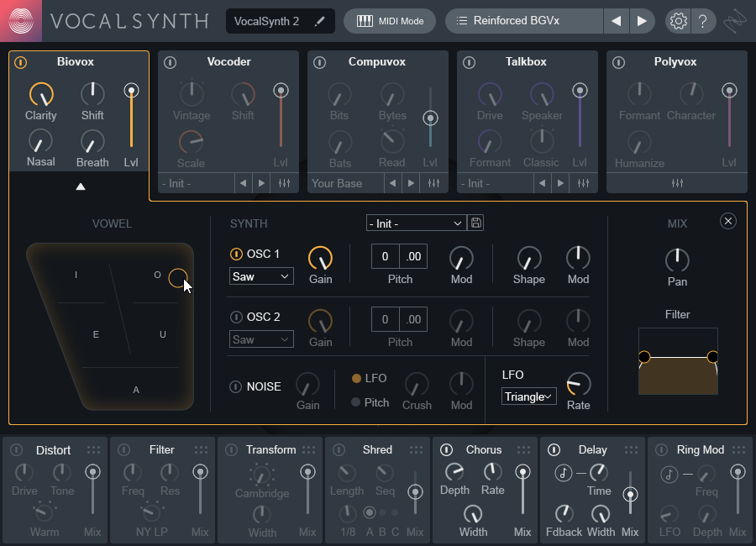Grab the Delay module reorder handle
The height and width of the screenshot is (546, 756).
tap(631, 449)
